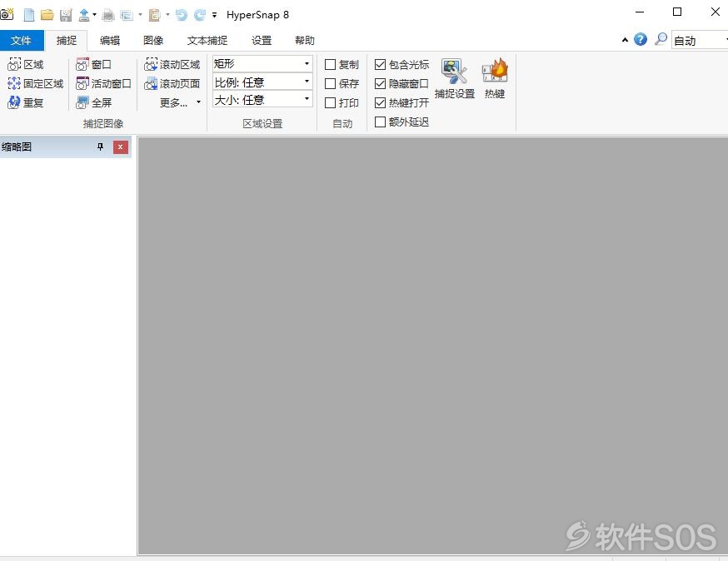728x561 pixels.
Task: Toggle Hotkeys Enabled (热键打开) checkbox
Action: click(381, 102)
